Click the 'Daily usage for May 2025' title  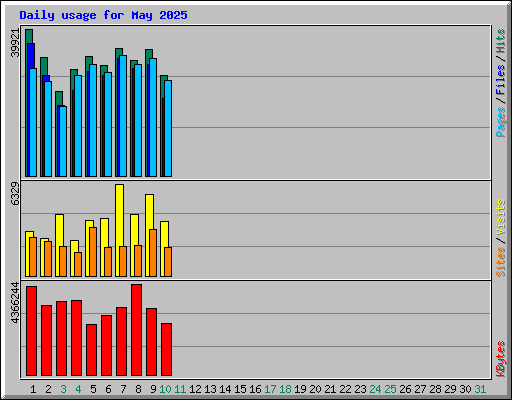point(103,15)
